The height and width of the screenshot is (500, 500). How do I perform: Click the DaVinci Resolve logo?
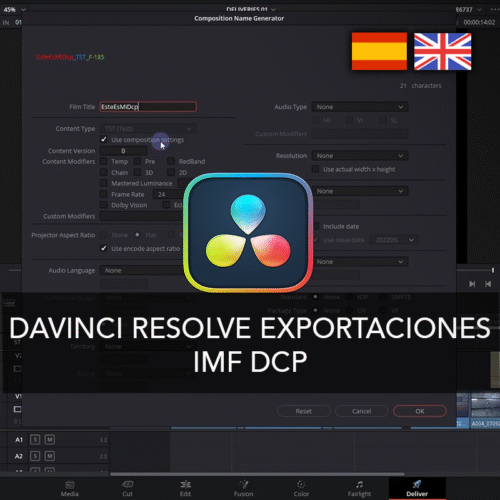click(x=248, y=233)
